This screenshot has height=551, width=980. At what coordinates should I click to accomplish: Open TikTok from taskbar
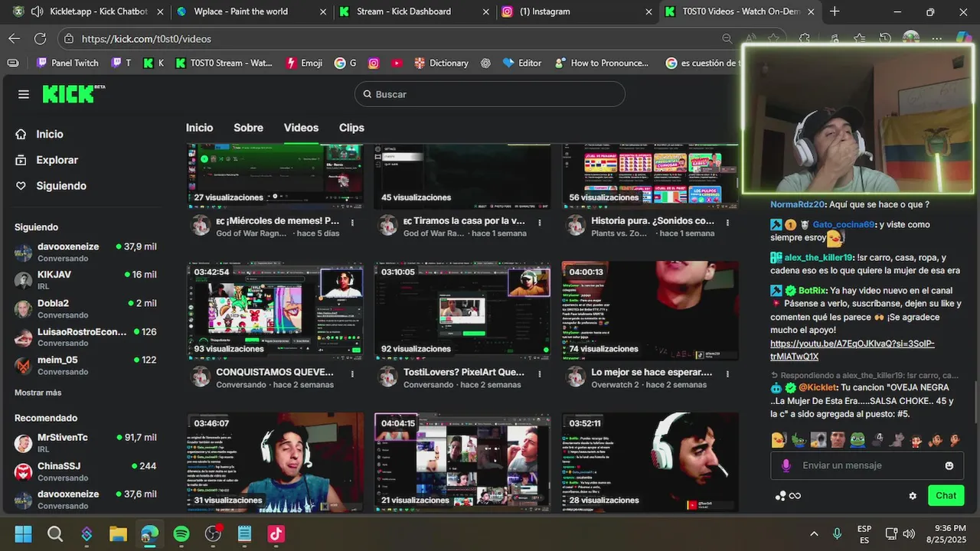[x=276, y=534]
